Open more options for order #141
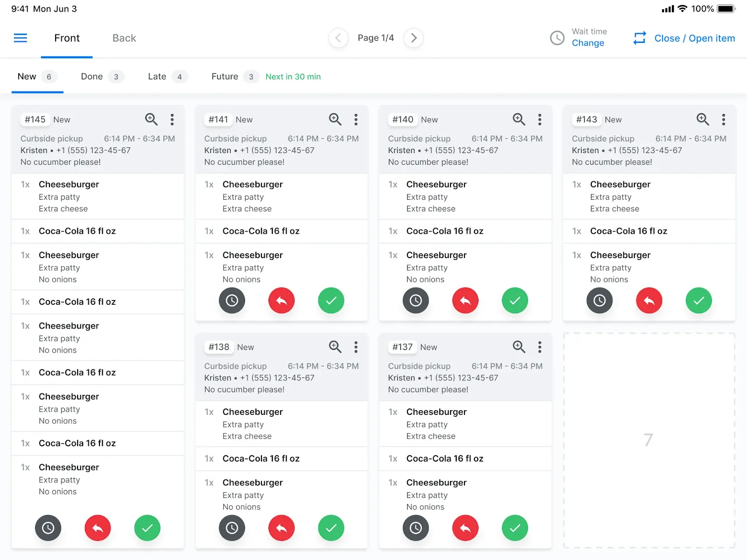This screenshot has width=747, height=560. tap(356, 119)
